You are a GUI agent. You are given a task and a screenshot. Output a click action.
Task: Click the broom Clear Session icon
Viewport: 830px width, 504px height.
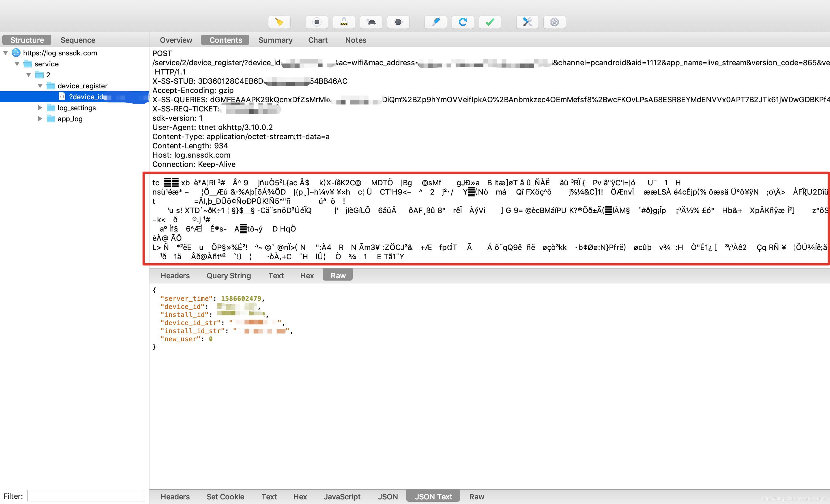[279, 22]
